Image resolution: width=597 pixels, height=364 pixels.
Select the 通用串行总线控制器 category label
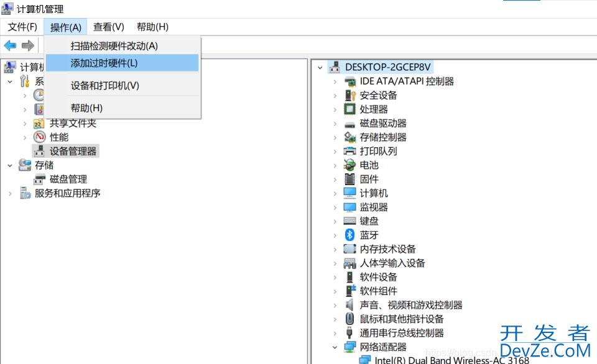[402, 333]
